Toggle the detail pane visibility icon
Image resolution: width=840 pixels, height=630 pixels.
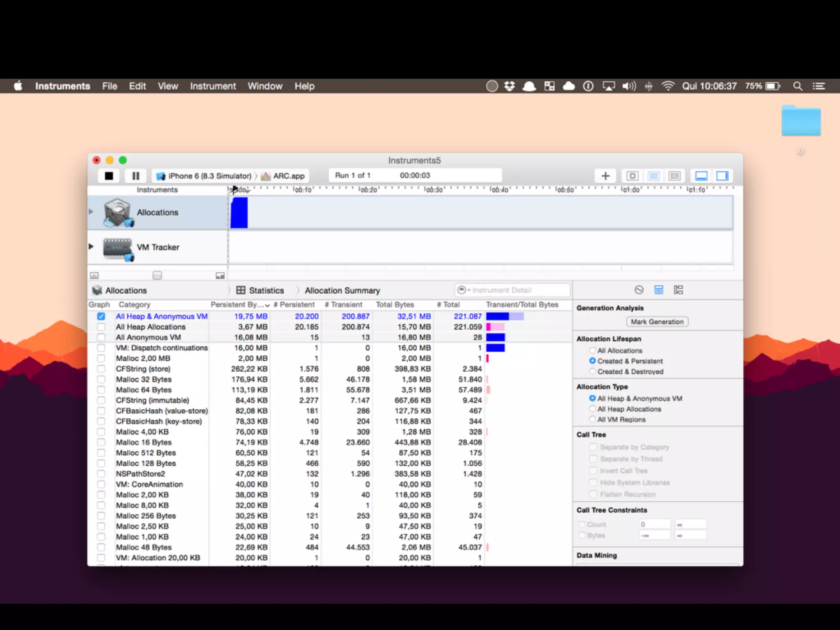point(701,176)
